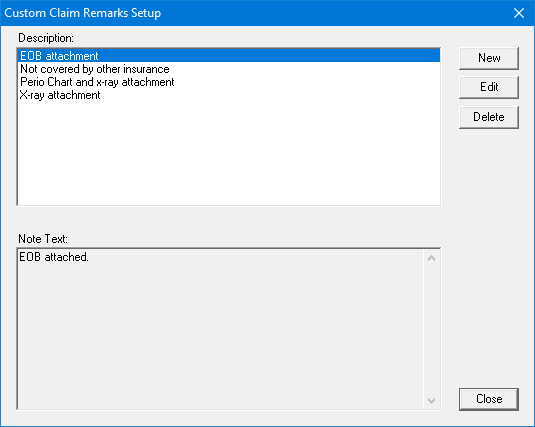This screenshot has width=535, height=427.
Task: Select the EOB attachment entry
Action: click(x=229, y=56)
